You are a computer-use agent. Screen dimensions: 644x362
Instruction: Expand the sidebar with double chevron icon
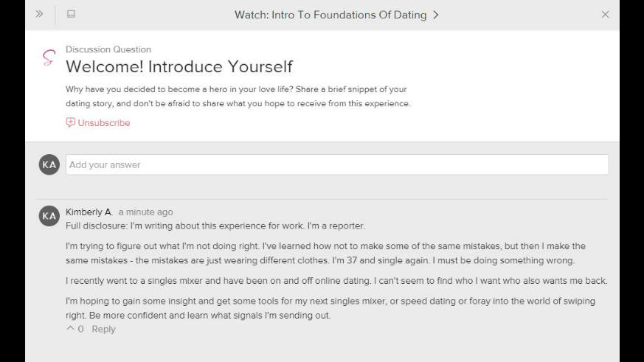point(39,14)
